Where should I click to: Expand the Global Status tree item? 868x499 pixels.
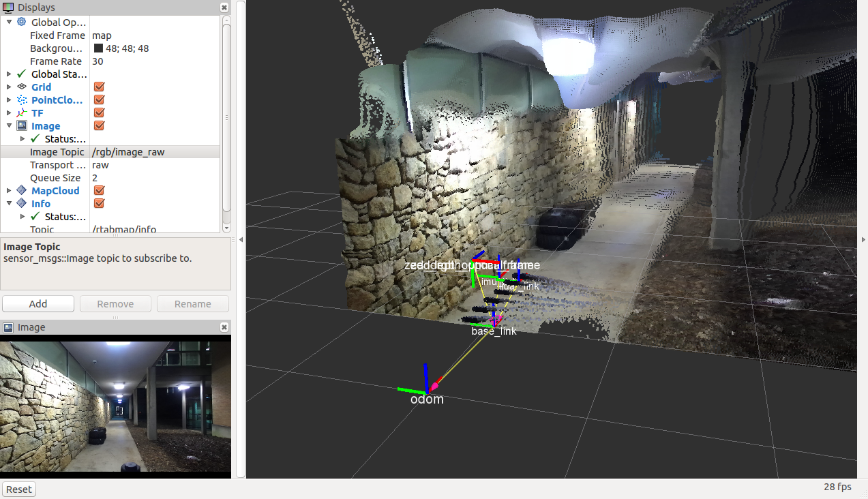tap(9, 74)
